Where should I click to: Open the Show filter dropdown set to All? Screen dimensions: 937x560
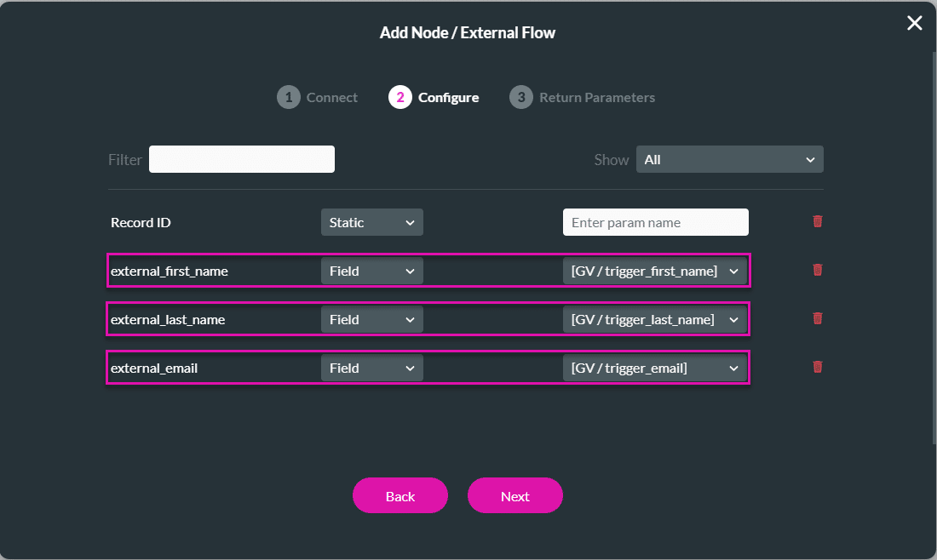729,159
